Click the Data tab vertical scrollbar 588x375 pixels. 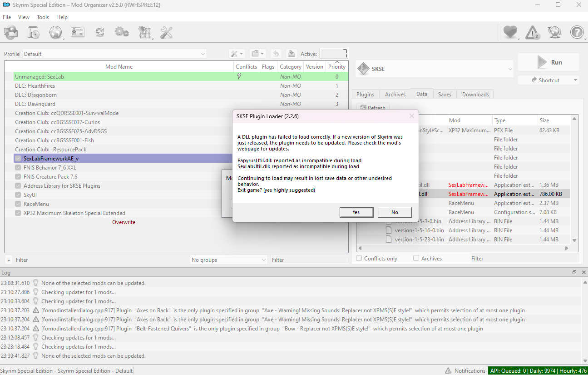[x=574, y=180]
